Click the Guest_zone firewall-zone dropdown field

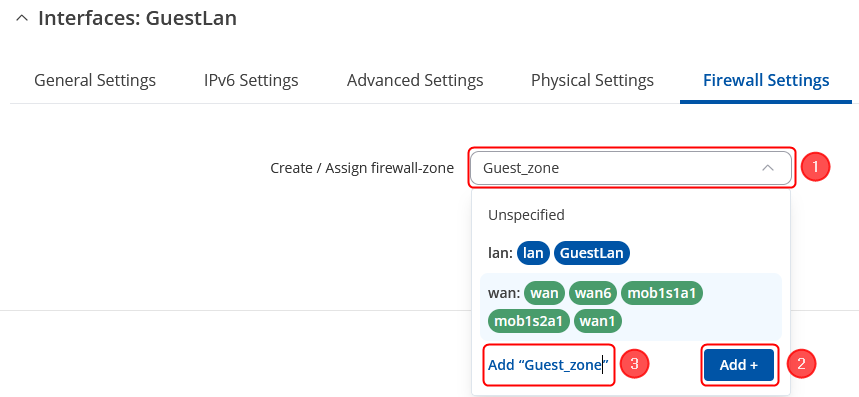631,168
